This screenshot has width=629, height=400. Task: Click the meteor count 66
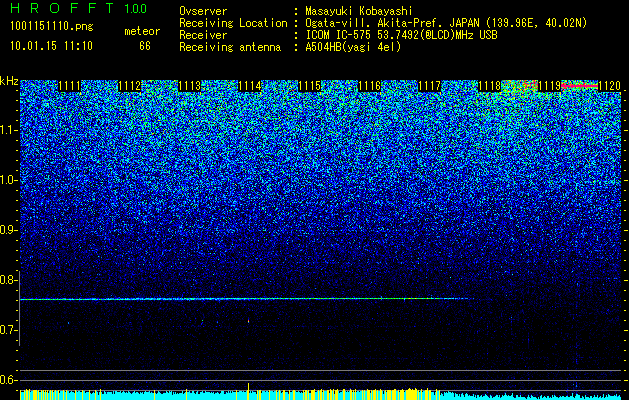point(145,46)
